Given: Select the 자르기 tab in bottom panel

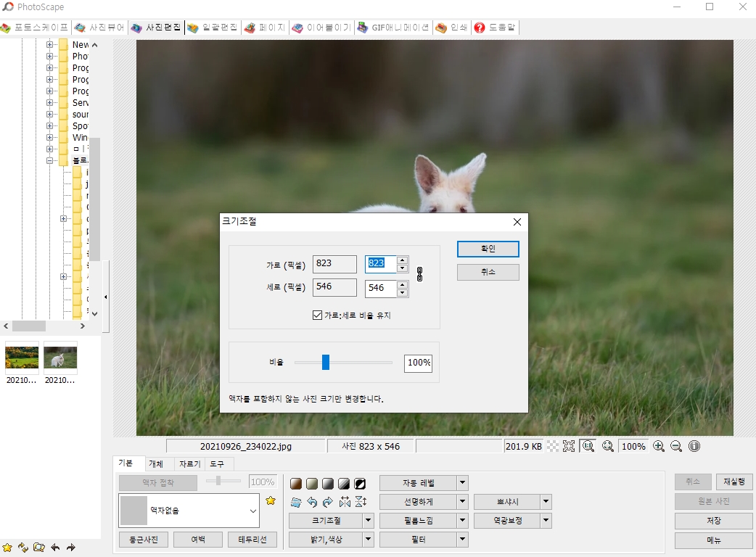Looking at the screenshot, I should [x=189, y=463].
